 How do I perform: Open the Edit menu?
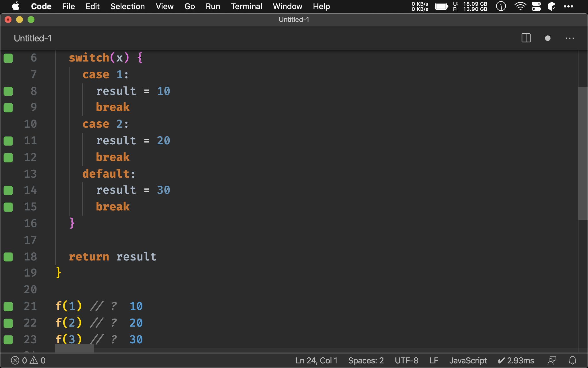pos(92,6)
